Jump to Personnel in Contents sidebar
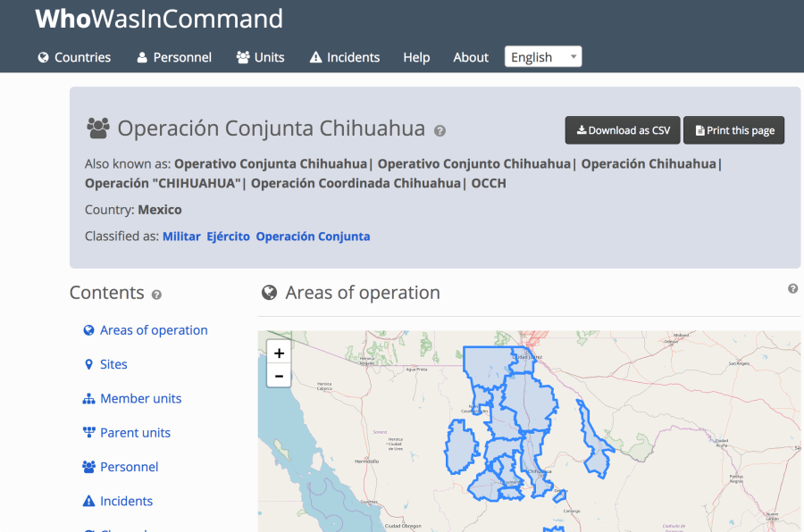The width and height of the screenshot is (804, 532). [x=129, y=467]
